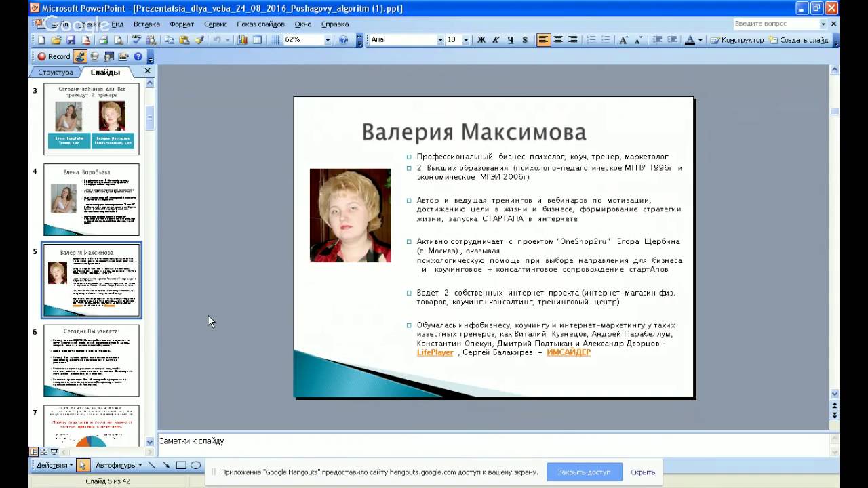Open the Окно menu
The image size is (868, 488).
click(303, 24)
